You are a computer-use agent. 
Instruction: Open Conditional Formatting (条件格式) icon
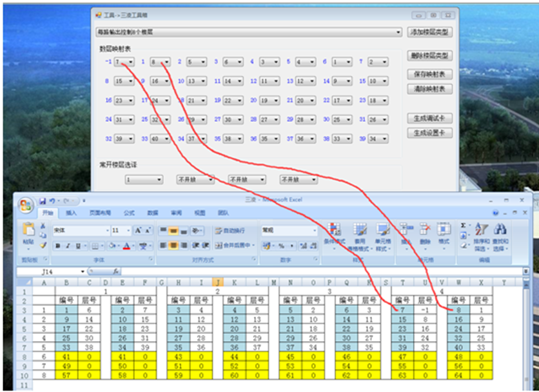(334, 230)
